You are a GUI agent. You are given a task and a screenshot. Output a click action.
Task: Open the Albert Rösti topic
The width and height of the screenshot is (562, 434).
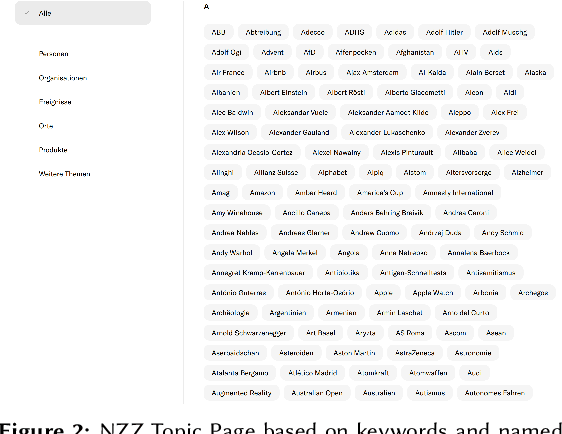(x=346, y=92)
